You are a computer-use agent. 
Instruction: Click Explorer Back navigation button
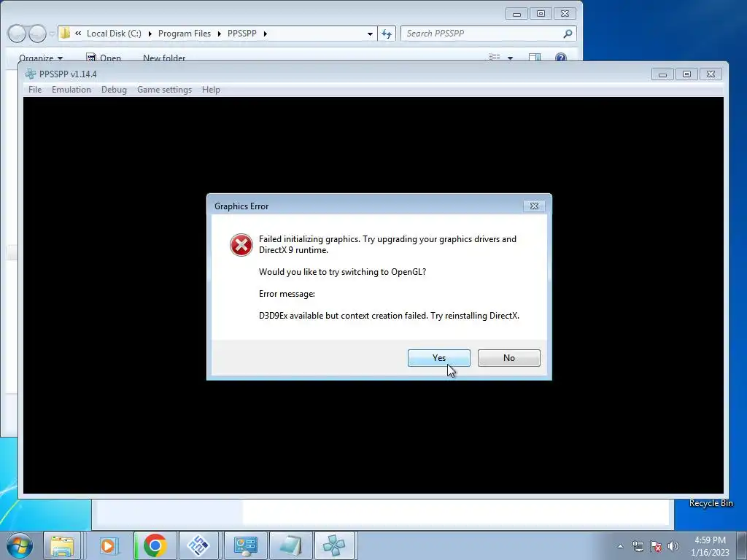click(x=17, y=34)
